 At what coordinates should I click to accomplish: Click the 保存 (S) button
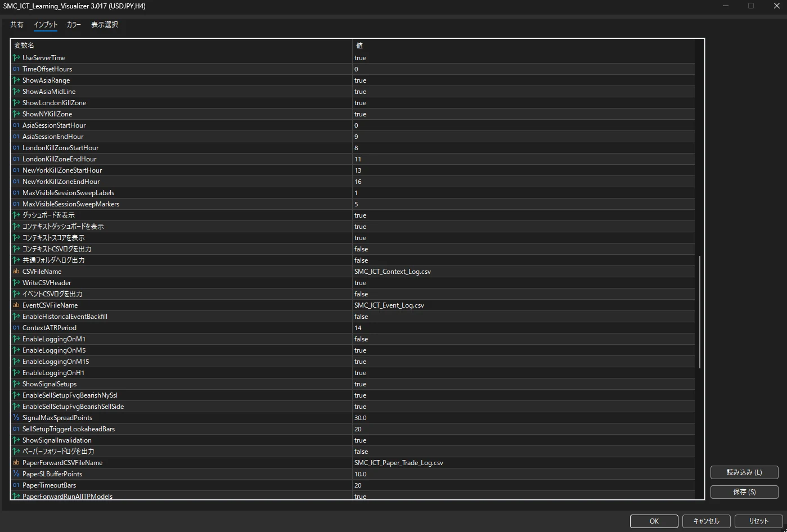pyautogui.click(x=744, y=492)
